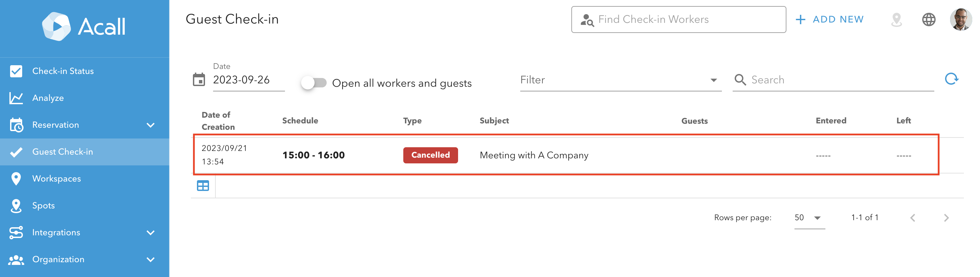Click the Cancelled status badge

coord(430,155)
